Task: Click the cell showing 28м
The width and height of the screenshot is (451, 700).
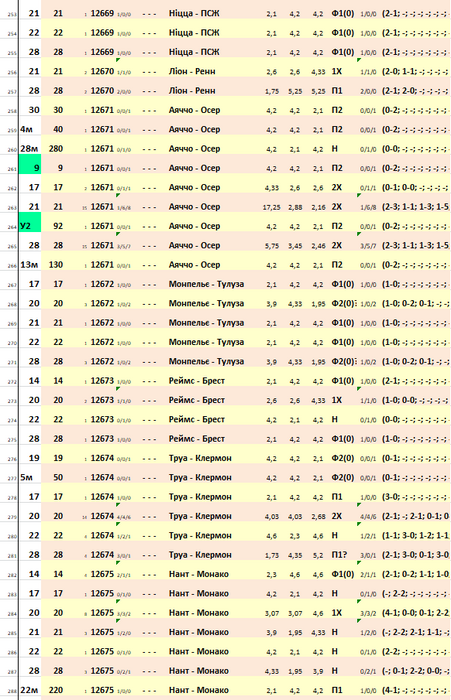Action: [x=30, y=149]
